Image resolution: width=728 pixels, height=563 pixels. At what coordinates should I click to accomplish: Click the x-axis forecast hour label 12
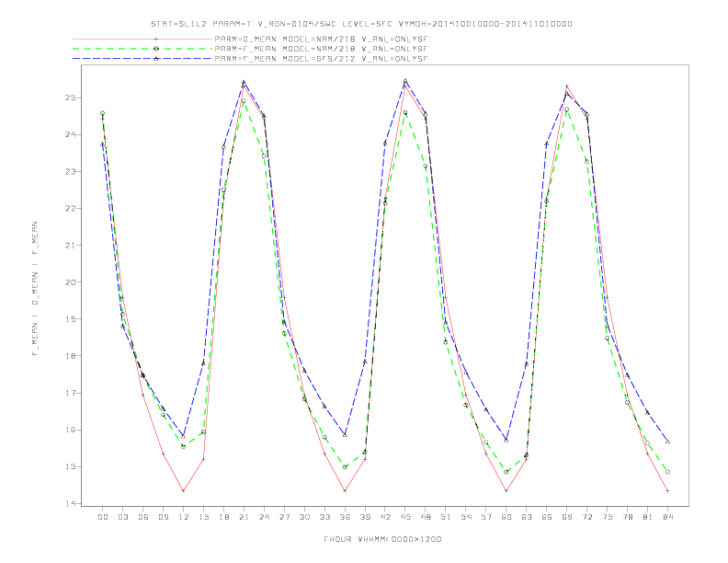coord(184,517)
